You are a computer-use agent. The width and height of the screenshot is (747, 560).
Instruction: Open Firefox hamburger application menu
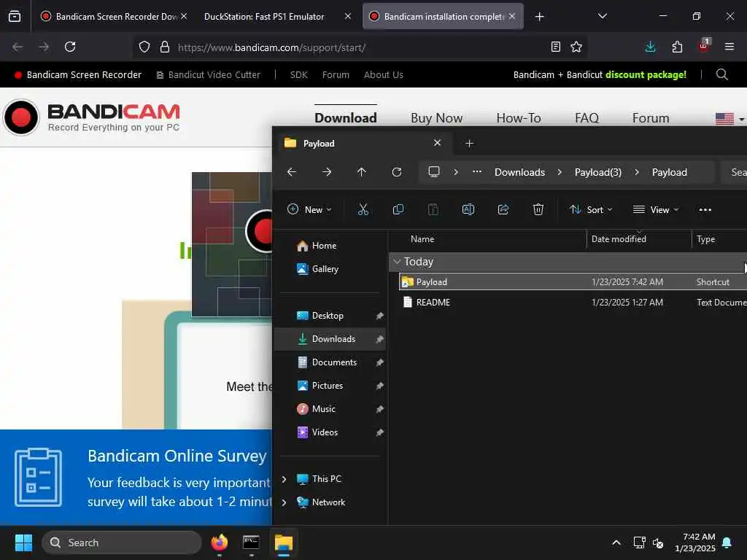click(729, 47)
